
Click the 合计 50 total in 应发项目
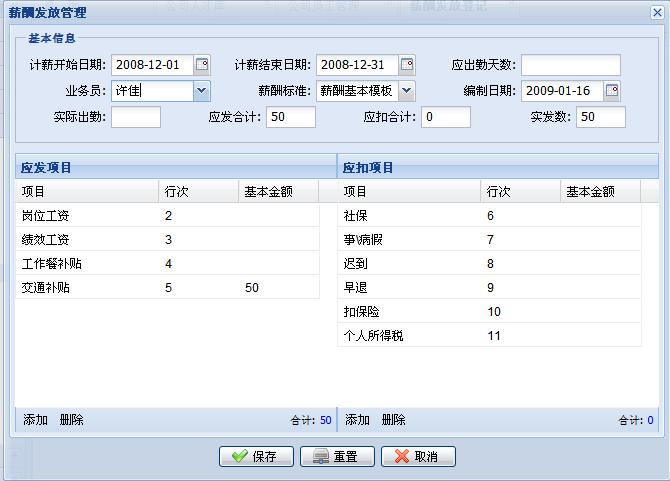(x=311, y=420)
